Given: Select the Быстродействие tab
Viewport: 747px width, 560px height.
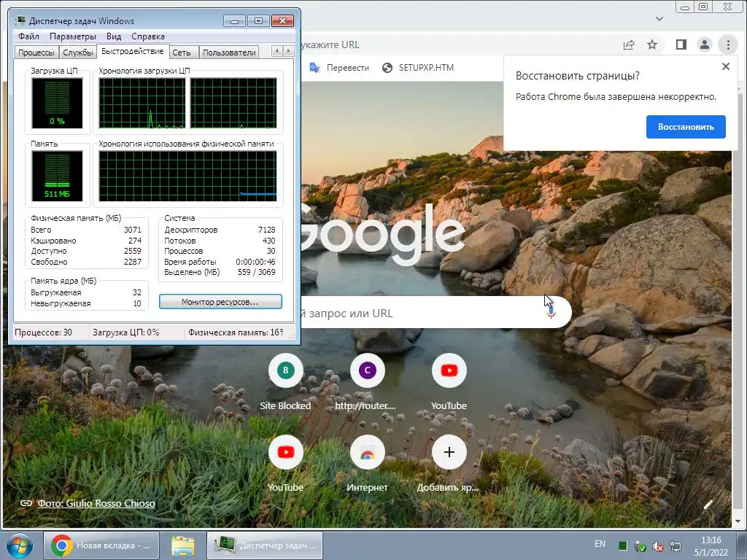Looking at the screenshot, I should (133, 52).
